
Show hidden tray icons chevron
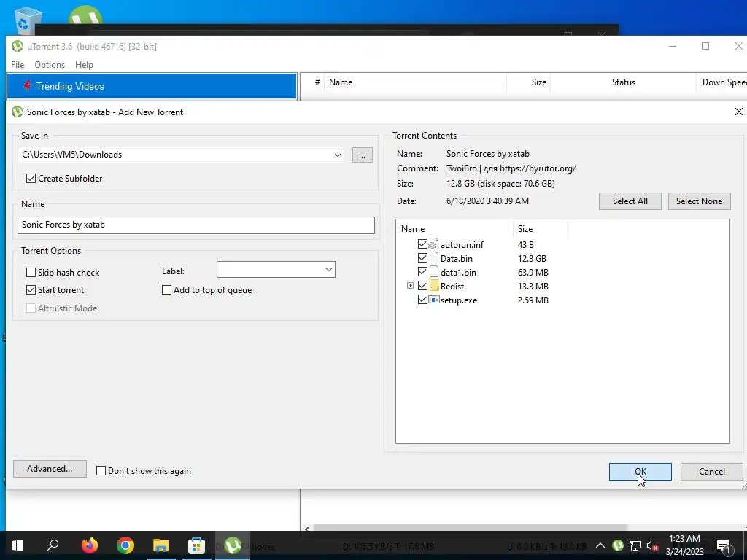coord(600,545)
